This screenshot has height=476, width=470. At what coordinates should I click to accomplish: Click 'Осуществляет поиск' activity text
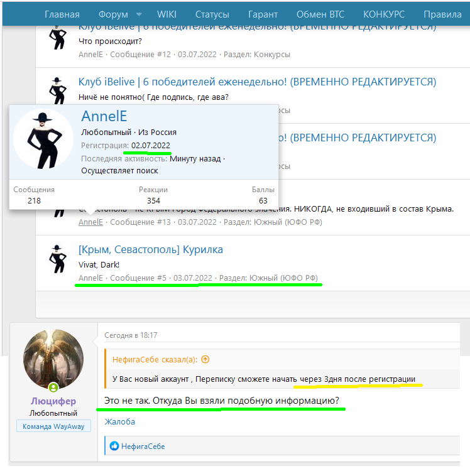(x=119, y=171)
